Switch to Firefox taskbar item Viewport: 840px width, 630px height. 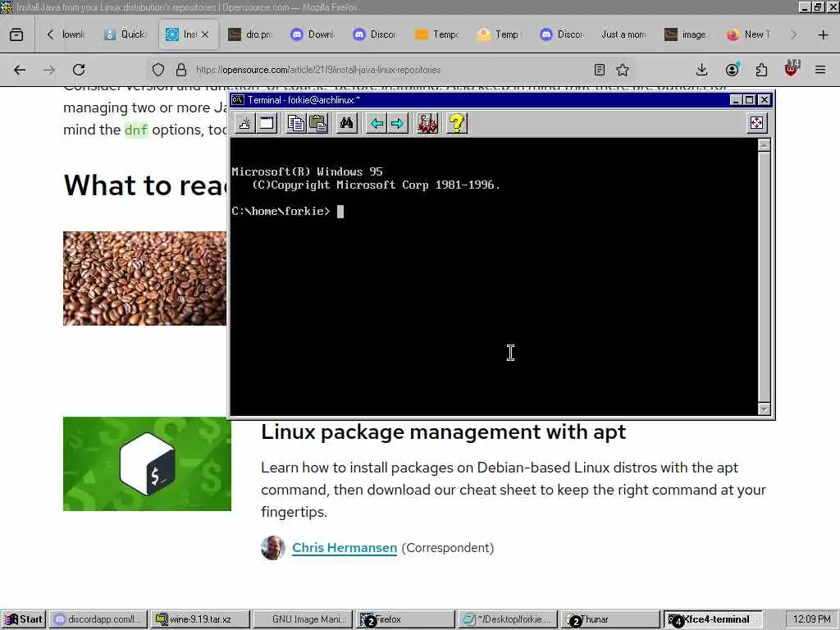[405, 619]
